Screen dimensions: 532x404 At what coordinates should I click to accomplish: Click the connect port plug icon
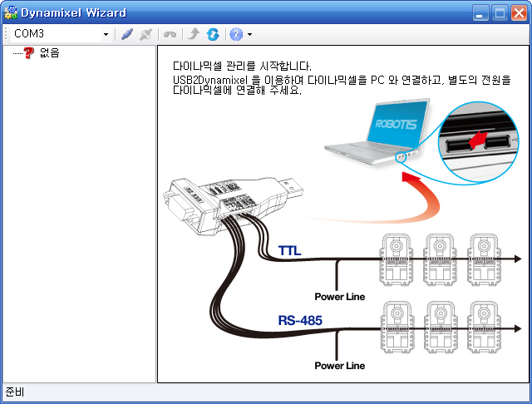coord(127,34)
